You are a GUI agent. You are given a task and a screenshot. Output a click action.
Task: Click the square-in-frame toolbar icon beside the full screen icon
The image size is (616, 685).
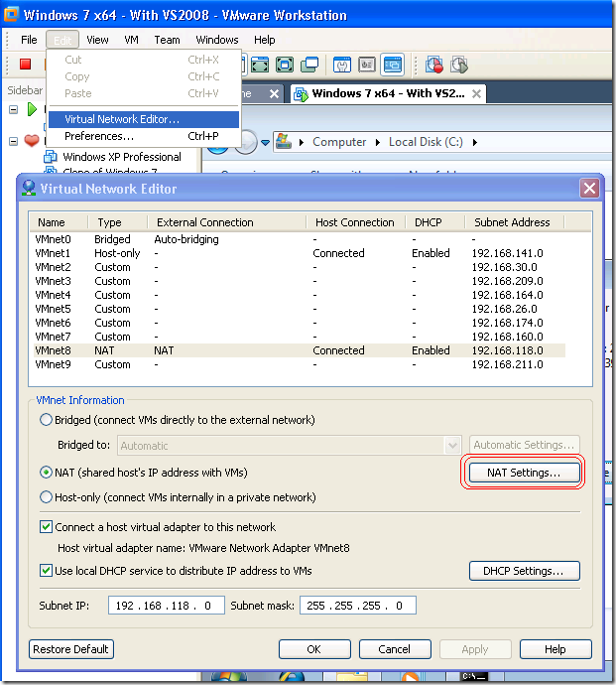coord(285,66)
